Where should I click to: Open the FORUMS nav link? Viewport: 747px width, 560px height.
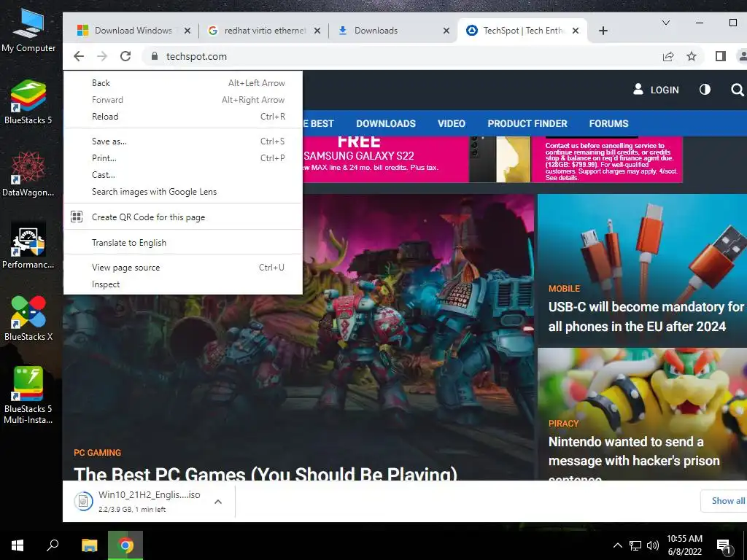click(608, 123)
